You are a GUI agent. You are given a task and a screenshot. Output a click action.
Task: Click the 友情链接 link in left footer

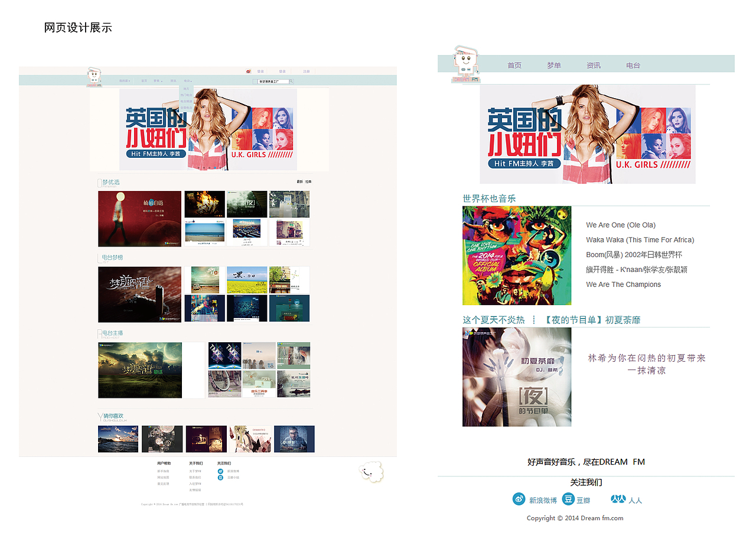point(195,490)
